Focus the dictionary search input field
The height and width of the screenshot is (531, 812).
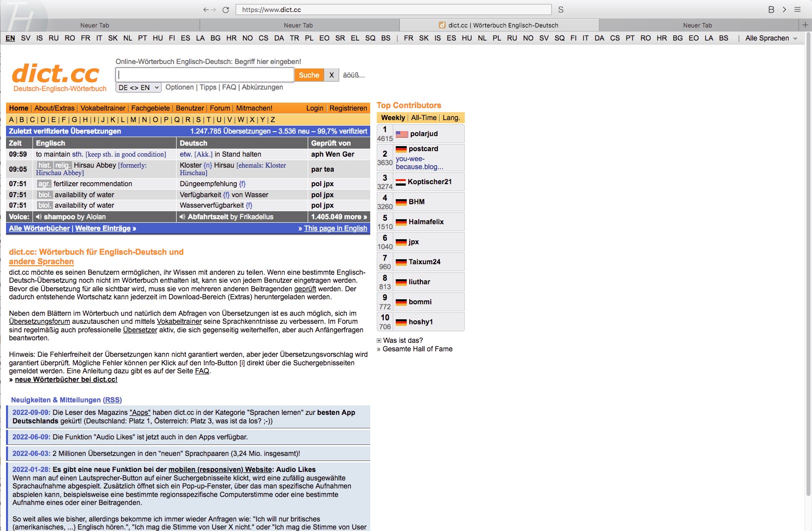coord(205,75)
